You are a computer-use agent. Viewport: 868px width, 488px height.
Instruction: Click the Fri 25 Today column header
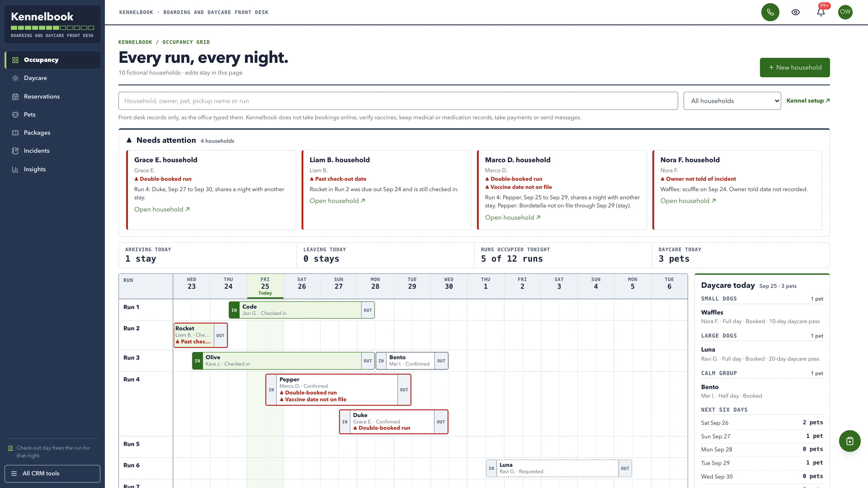pyautogui.click(x=265, y=286)
